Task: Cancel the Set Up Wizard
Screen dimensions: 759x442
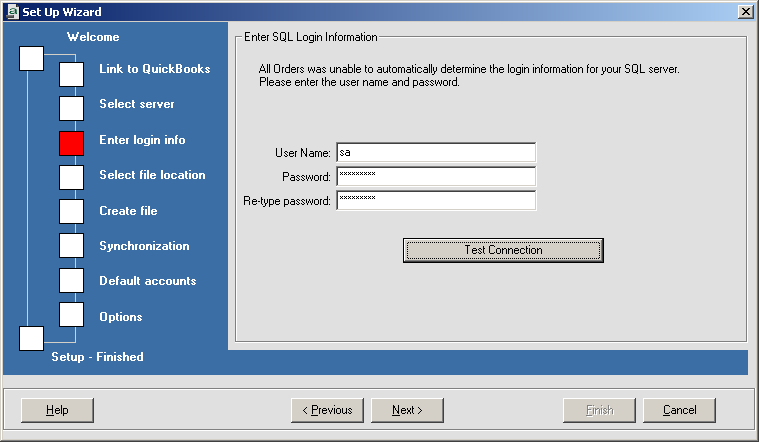Action: click(679, 410)
